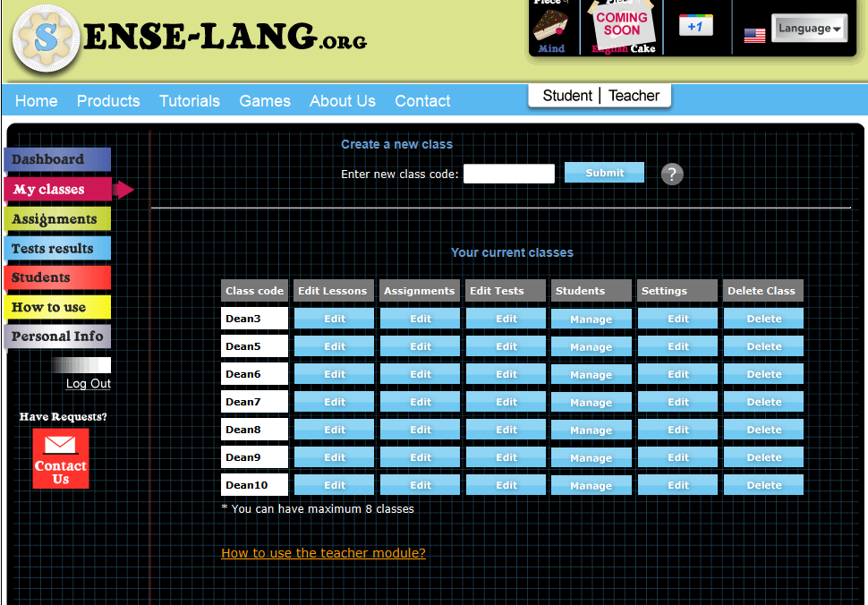Click the English Cake Coming Soon icon
This screenshot has height=605, width=868.
pos(621,24)
